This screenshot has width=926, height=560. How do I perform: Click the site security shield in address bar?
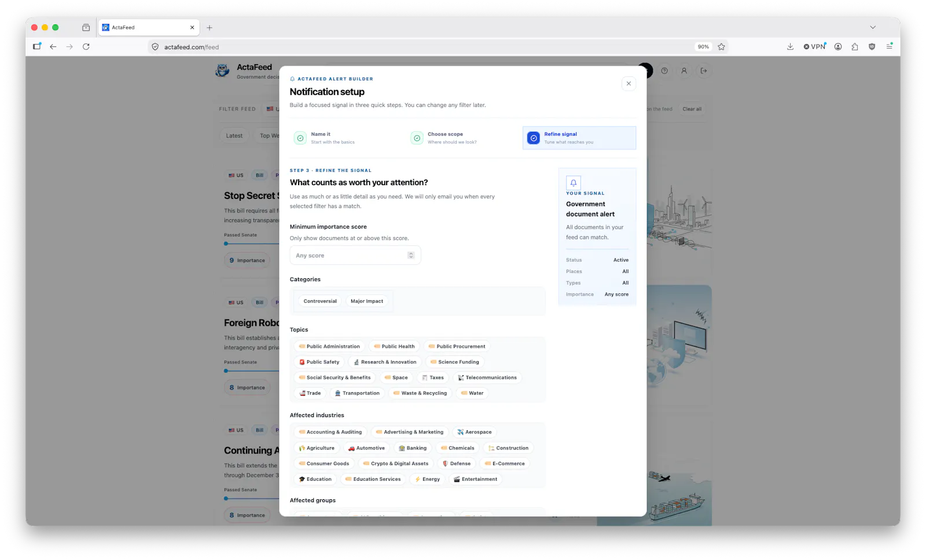[155, 47]
